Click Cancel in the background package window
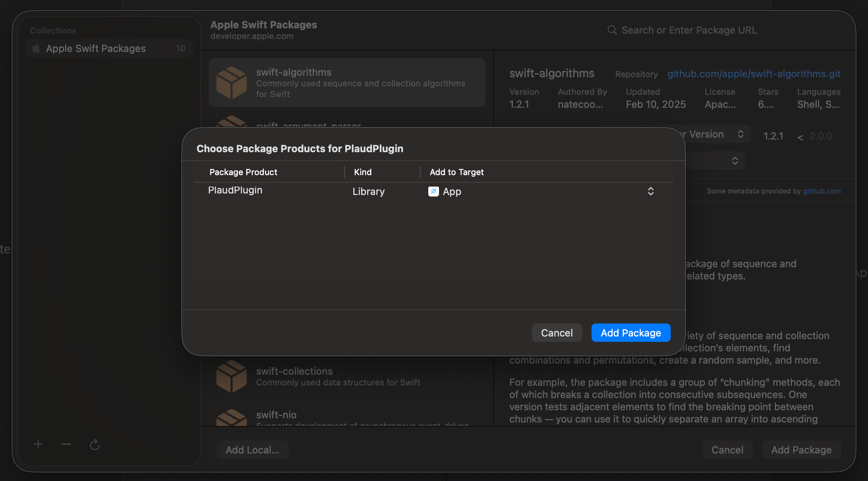This screenshot has height=481, width=868. click(x=727, y=450)
